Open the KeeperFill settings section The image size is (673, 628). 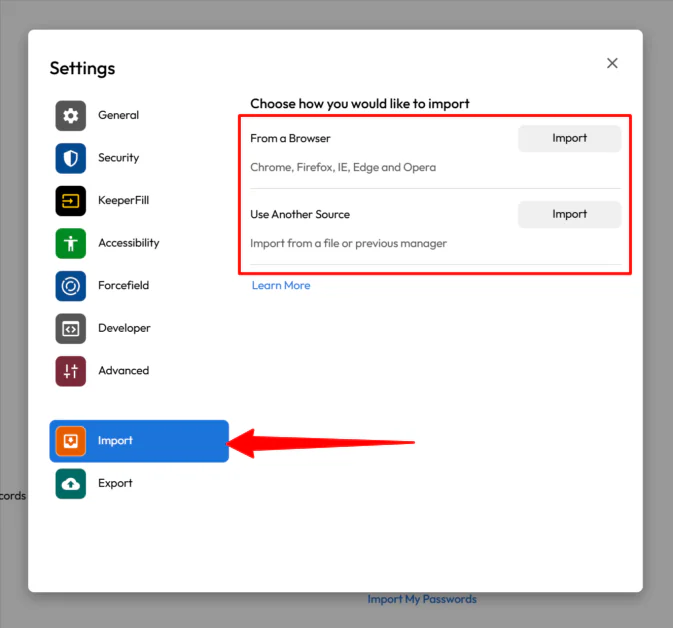click(x=139, y=200)
